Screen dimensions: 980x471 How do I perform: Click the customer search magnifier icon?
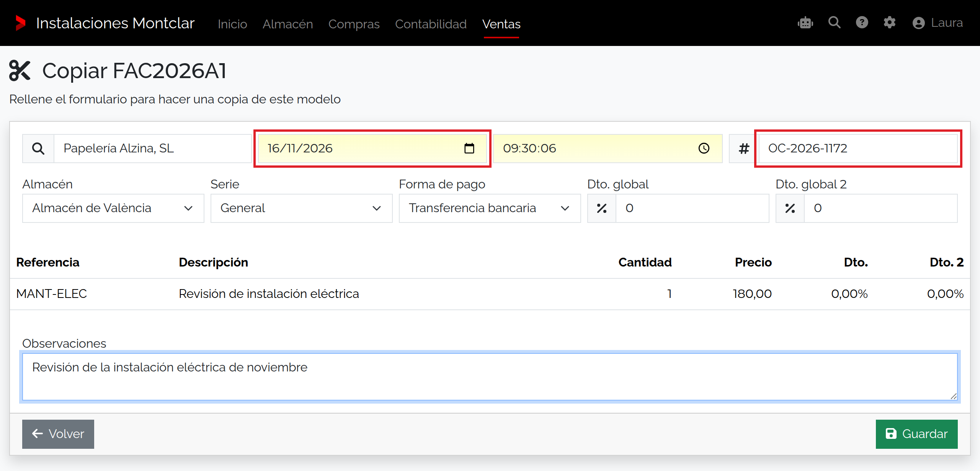point(38,149)
